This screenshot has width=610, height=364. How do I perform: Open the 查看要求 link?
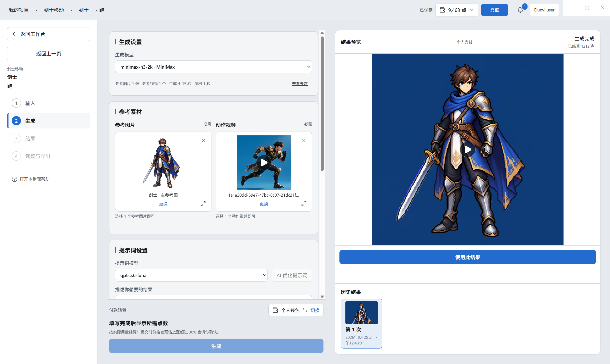[x=299, y=84]
